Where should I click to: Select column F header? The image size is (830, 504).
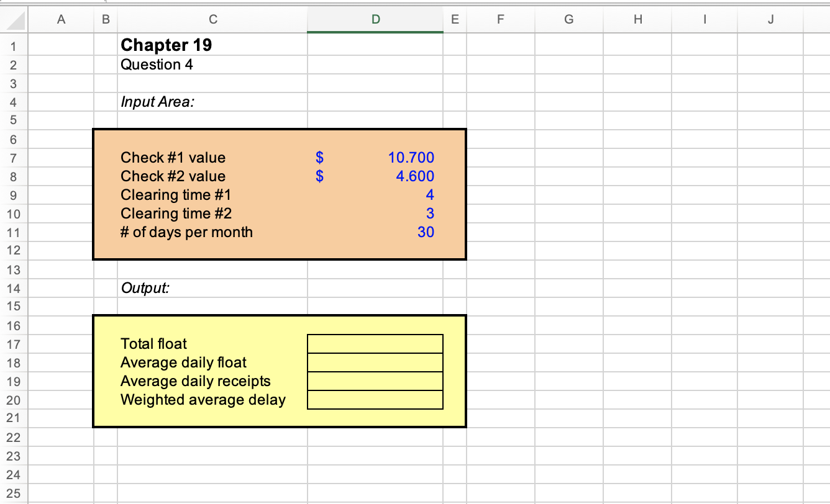(500, 20)
